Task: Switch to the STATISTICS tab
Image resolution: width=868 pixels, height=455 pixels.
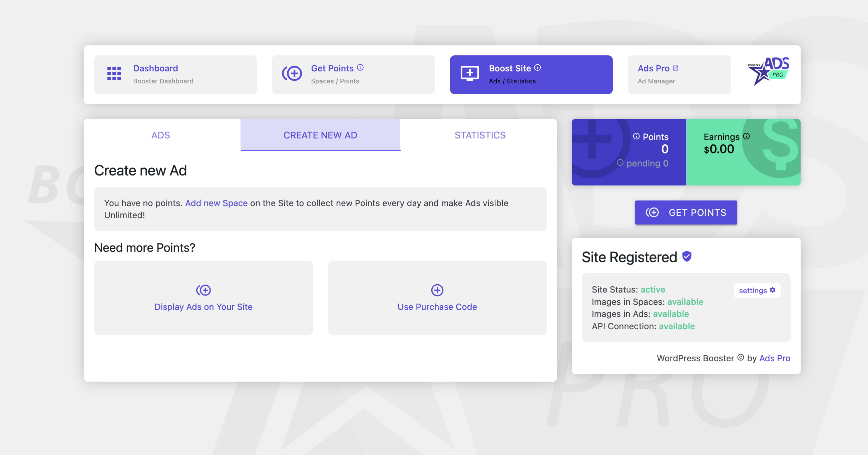Action: coord(480,135)
